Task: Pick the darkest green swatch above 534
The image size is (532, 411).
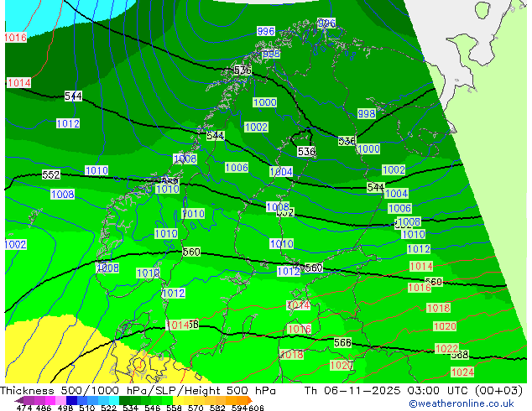Action: coord(125,400)
